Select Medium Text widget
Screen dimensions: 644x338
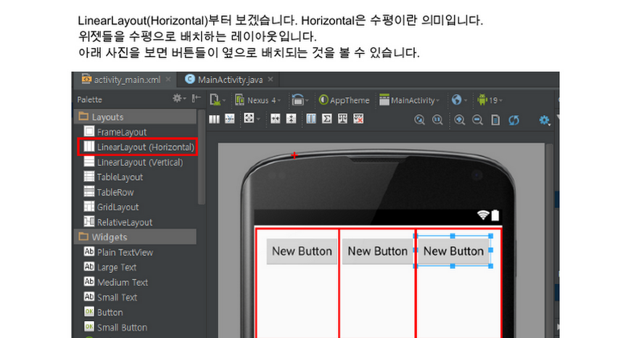116,282
